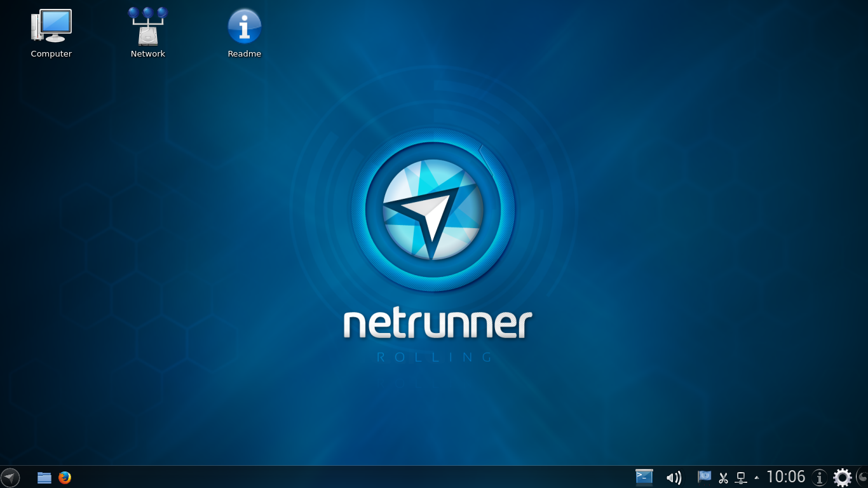Launch the file manager from the taskbar

[44, 478]
